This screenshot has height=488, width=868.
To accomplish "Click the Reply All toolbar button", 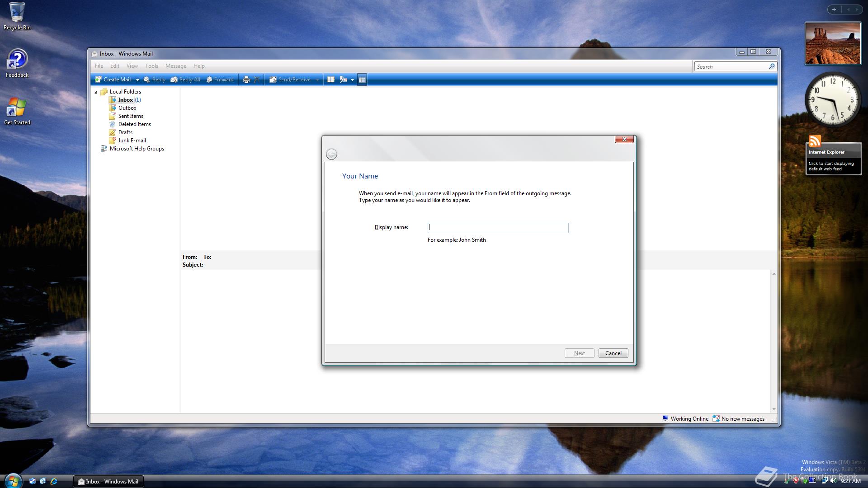I will 185,80.
